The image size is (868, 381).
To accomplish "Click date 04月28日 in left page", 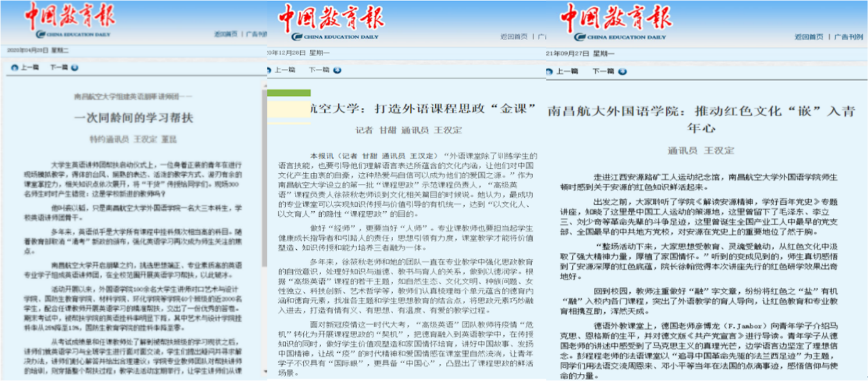I will coord(38,50).
